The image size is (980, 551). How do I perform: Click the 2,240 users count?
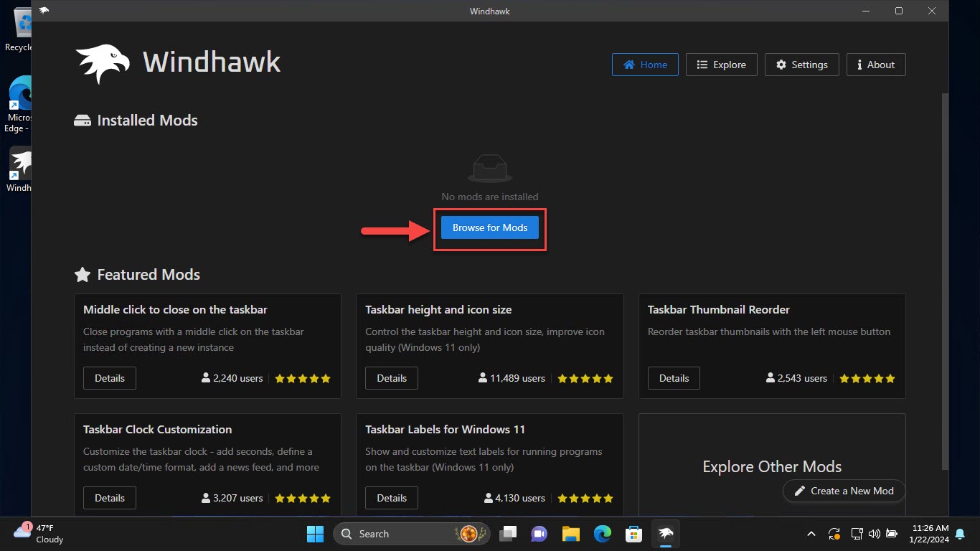pos(232,378)
